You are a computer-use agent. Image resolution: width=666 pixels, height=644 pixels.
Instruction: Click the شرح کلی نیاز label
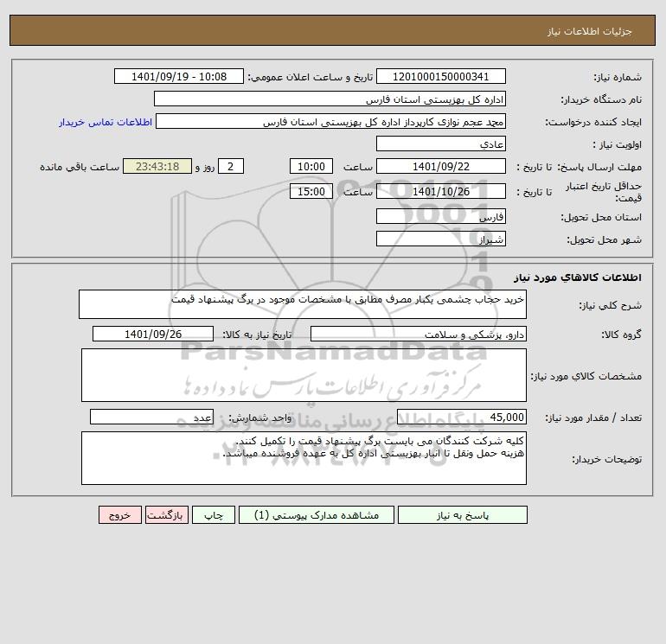611,305
